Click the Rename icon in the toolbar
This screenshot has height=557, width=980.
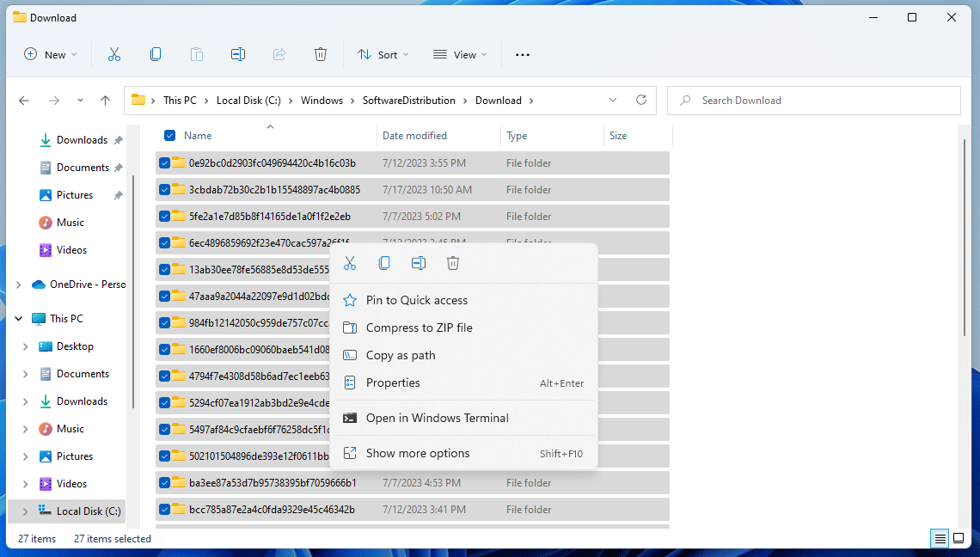[237, 54]
